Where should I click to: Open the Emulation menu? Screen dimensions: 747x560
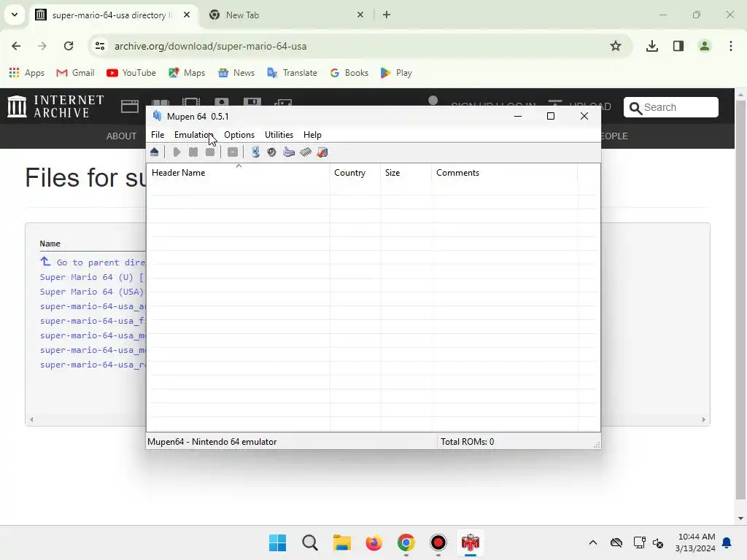pyautogui.click(x=193, y=135)
